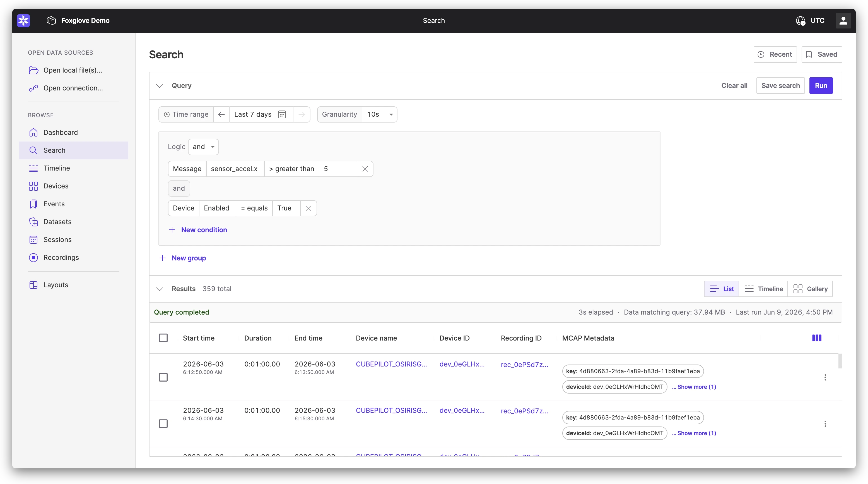Change the equals operator

[254, 208]
